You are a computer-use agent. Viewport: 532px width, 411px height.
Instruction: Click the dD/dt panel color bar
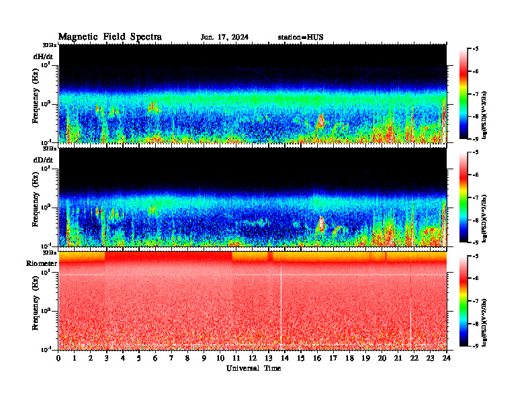click(x=463, y=197)
